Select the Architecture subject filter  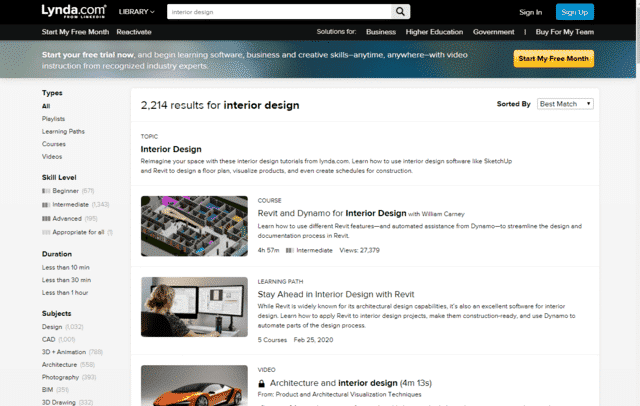click(x=60, y=365)
